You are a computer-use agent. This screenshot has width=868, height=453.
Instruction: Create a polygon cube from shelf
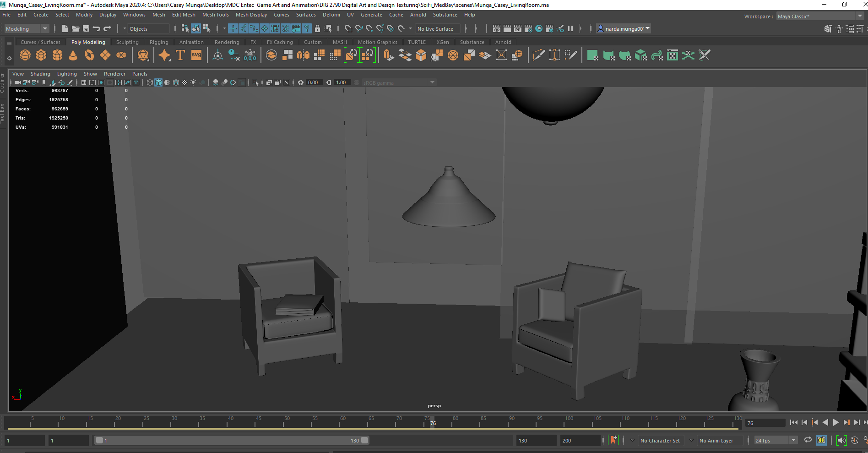41,55
